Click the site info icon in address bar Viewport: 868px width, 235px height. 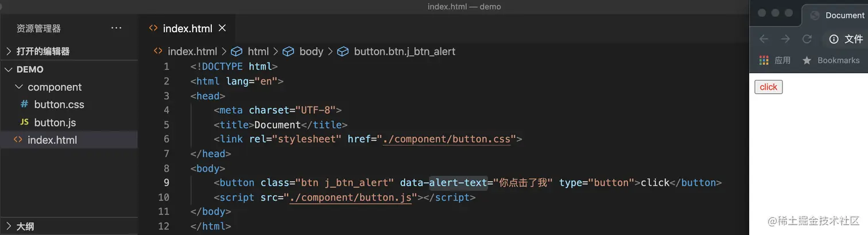coord(834,39)
